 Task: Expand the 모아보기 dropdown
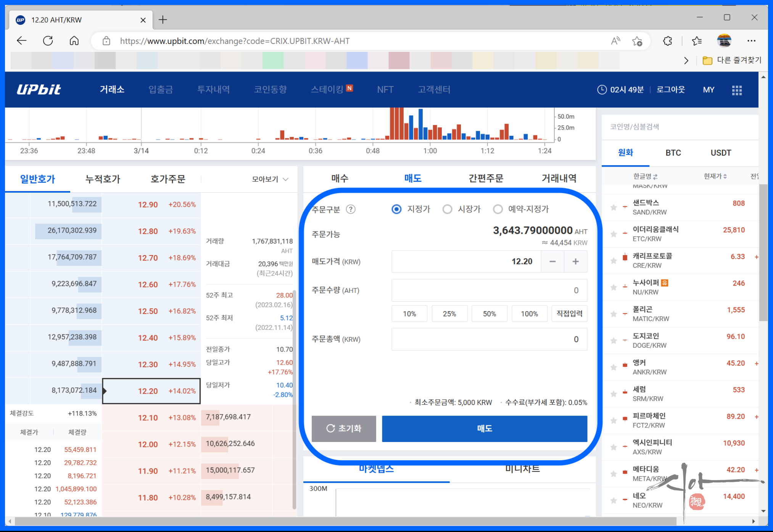270,179
